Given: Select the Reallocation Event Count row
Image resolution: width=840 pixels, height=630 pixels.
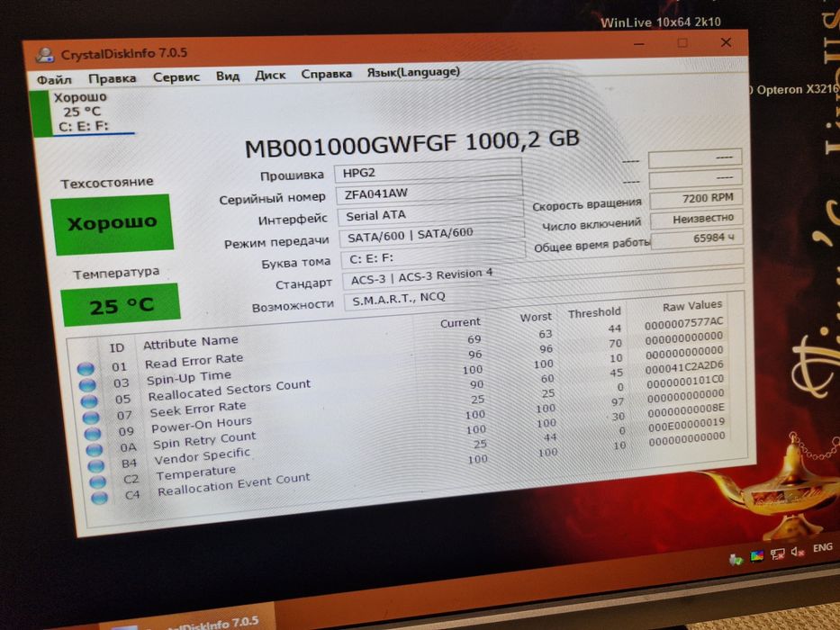Looking at the screenshot, I should coord(412,467).
